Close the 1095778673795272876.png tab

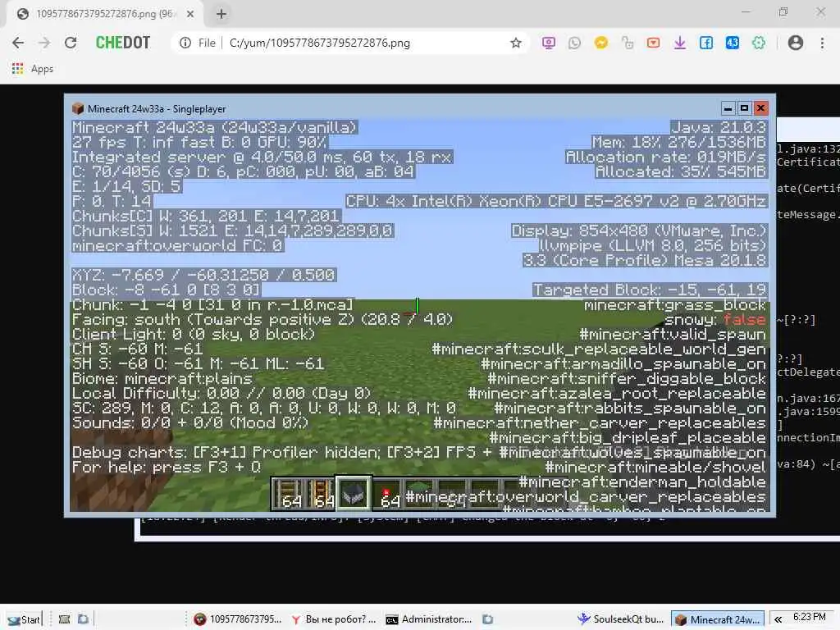click(190, 14)
